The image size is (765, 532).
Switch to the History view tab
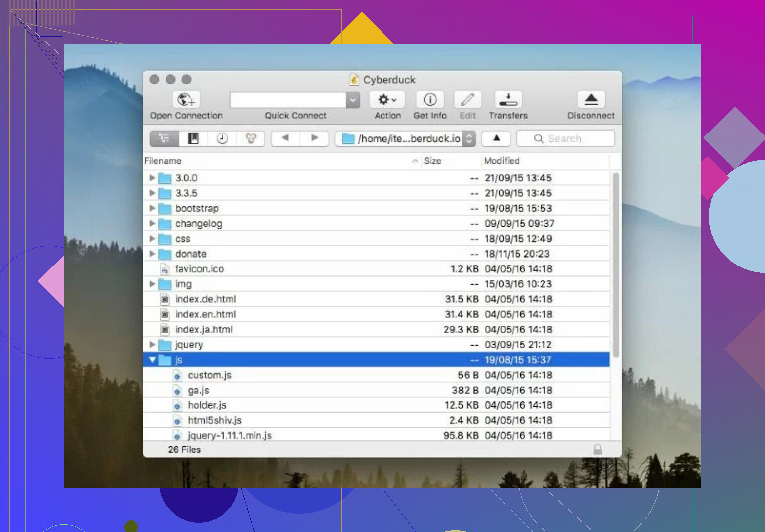point(222,138)
